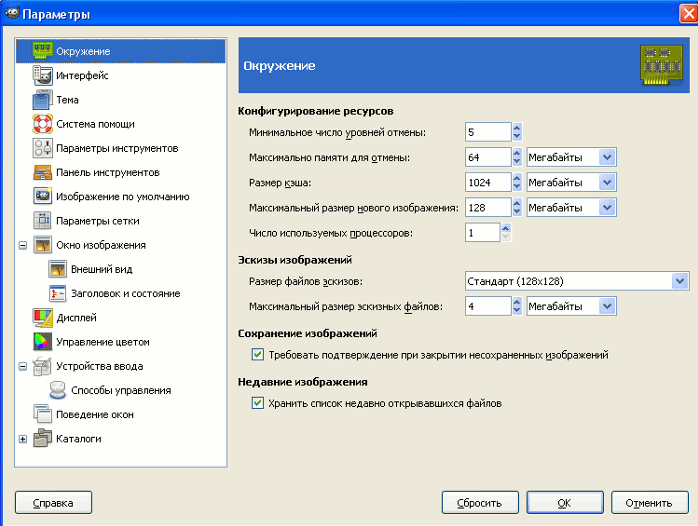Click the Параметры инструментов icon
Viewport: 698px width, 526px height.
(42, 148)
